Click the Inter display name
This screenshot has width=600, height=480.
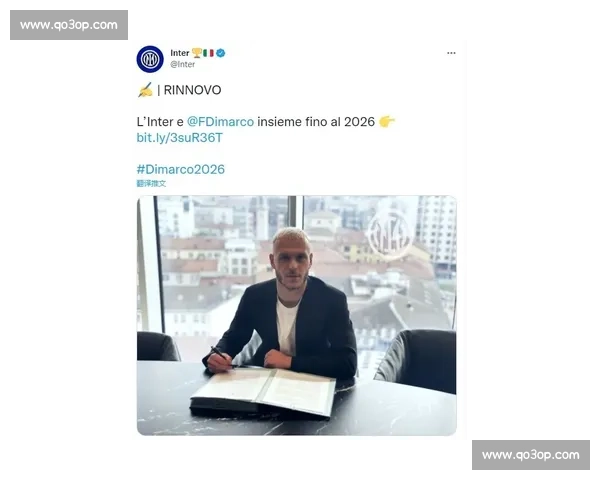click(180, 53)
